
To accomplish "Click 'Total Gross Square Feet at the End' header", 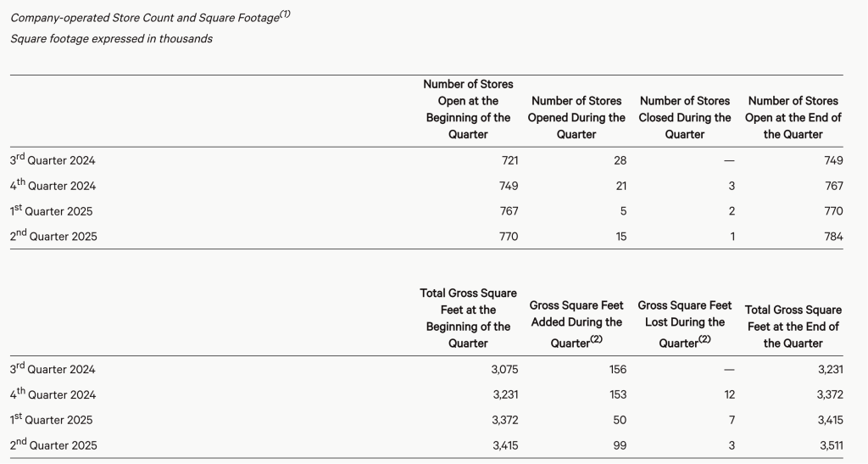I will (793, 327).
